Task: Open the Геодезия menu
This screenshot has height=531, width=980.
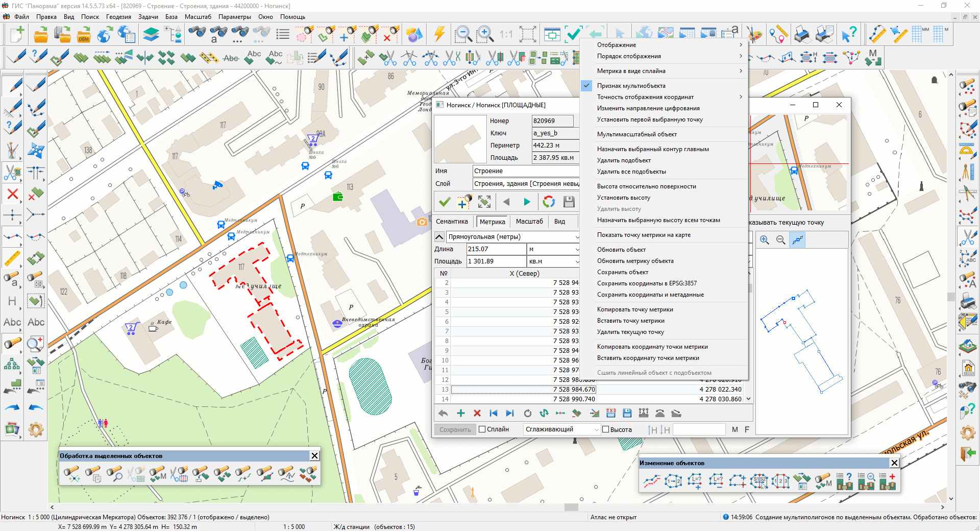Action: click(118, 17)
